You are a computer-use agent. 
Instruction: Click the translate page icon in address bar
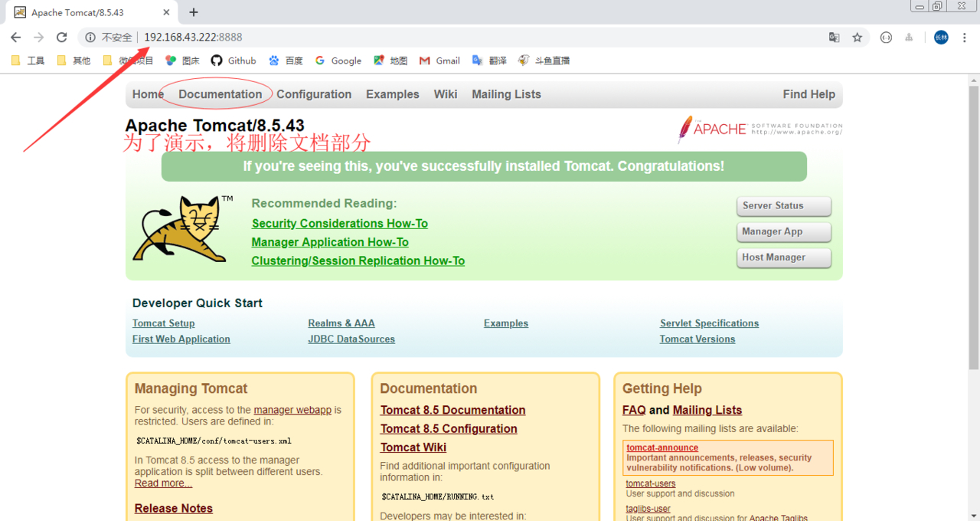[x=835, y=38]
